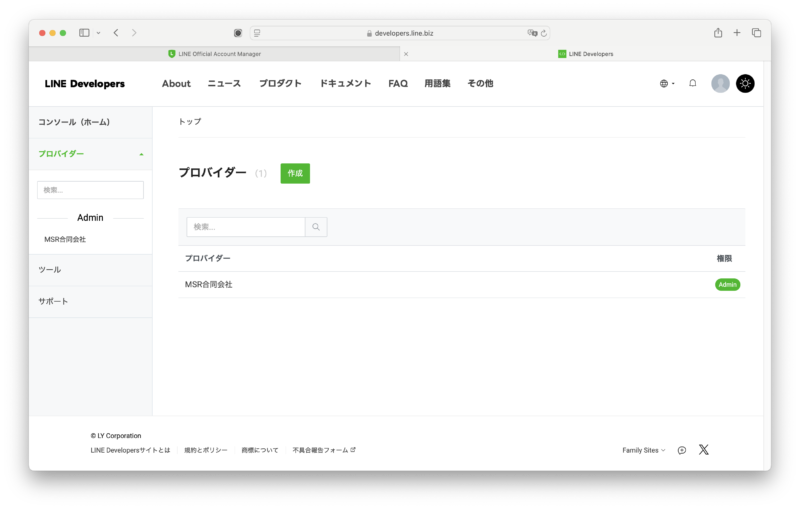Open the その他 menu

480,84
